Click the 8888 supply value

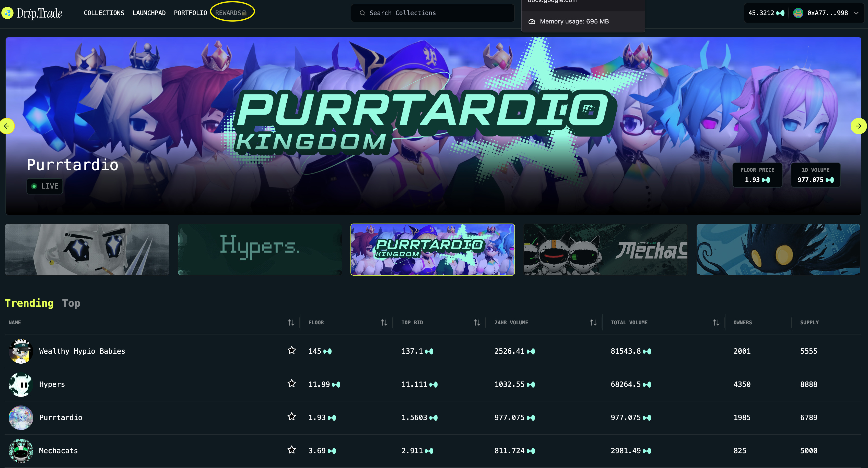tap(809, 385)
